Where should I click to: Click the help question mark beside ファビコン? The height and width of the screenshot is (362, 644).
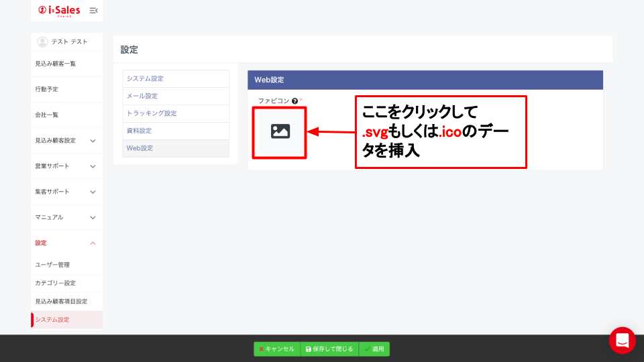click(294, 101)
